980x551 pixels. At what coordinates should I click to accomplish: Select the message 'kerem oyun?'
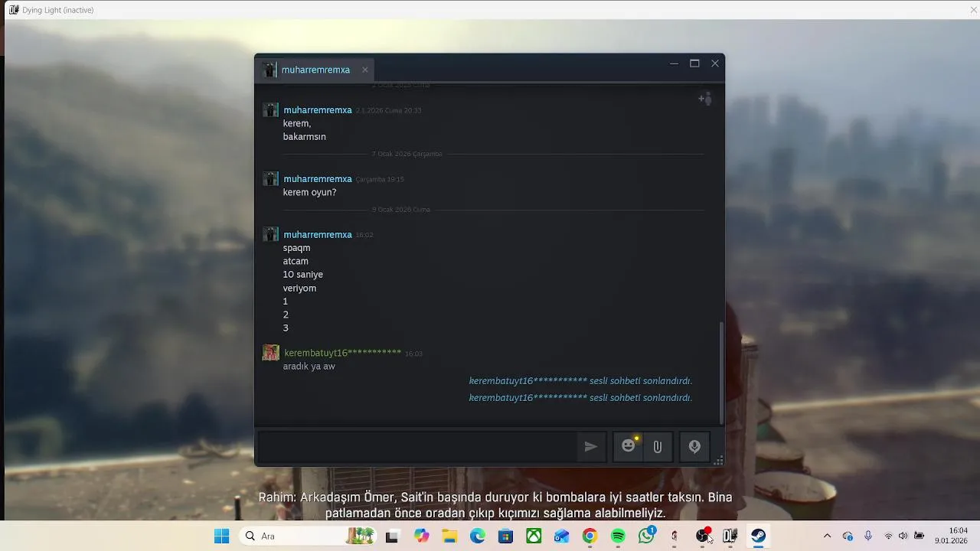[309, 192]
